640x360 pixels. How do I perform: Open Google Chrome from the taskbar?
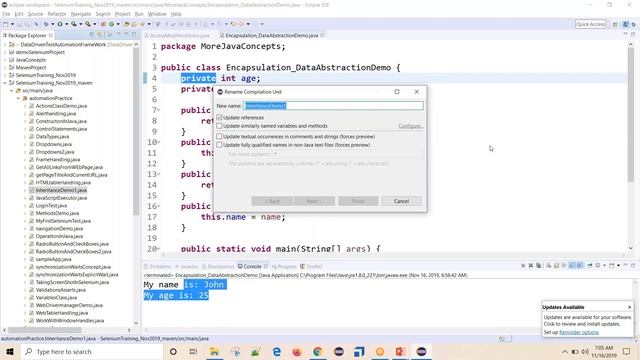pyautogui.click(x=318, y=351)
